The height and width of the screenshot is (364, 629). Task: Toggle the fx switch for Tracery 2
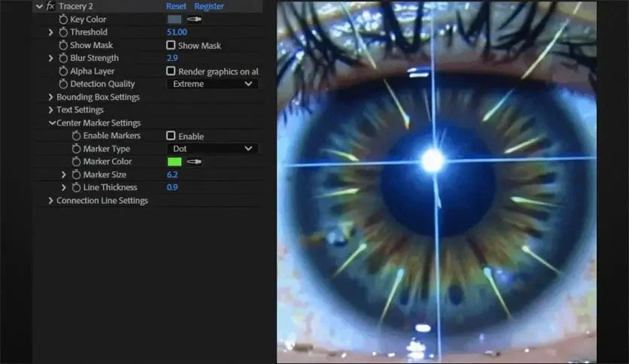tap(50, 6)
